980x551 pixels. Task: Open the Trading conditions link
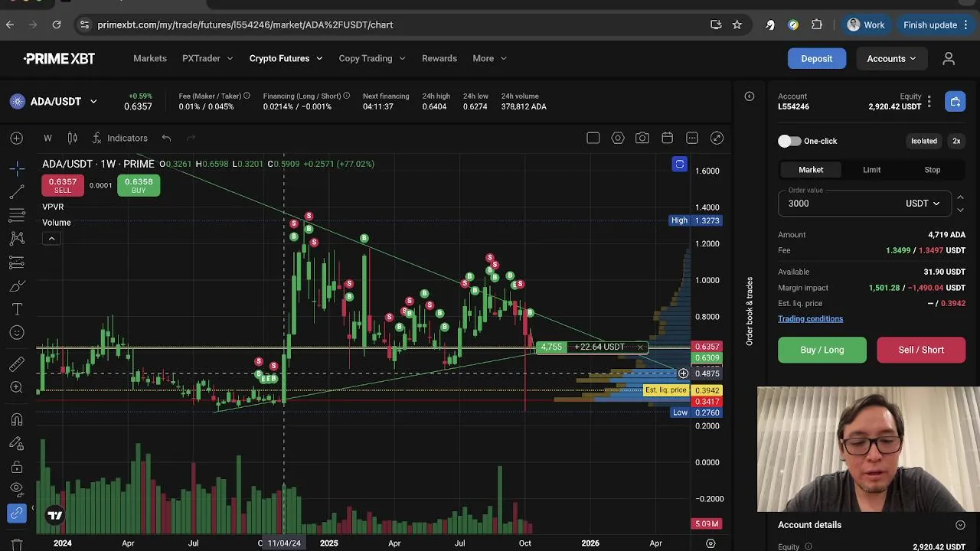point(810,318)
